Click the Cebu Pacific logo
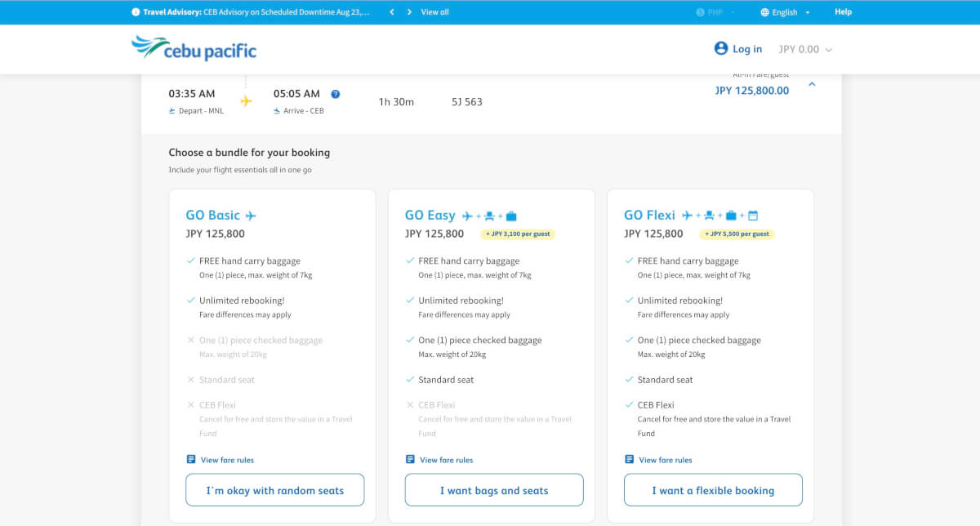 point(194,49)
